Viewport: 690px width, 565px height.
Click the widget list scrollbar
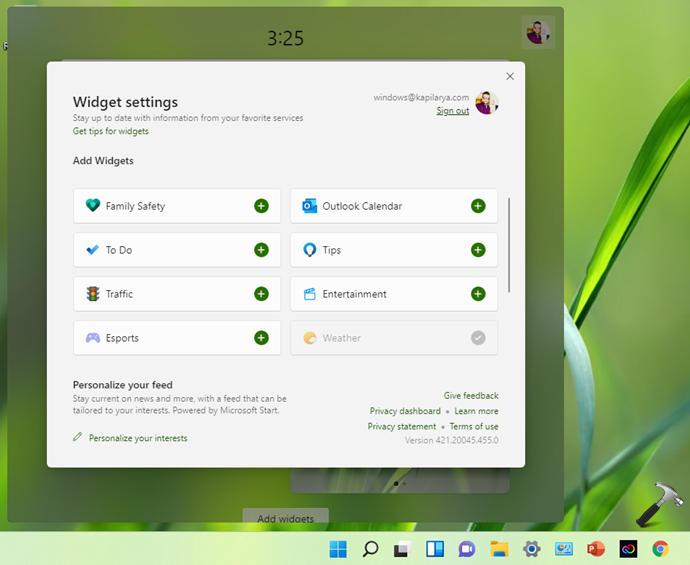pyautogui.click(x=509, y=245)
